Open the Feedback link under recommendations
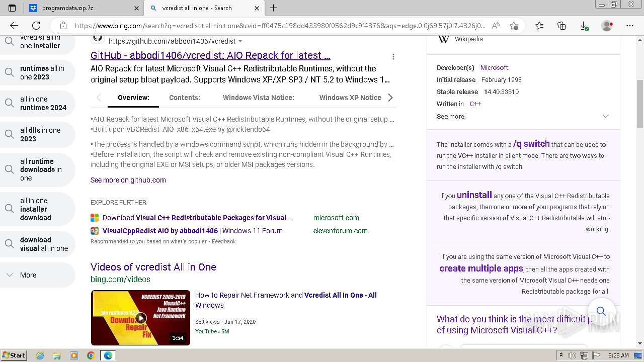The width and height of the screenshot is (644, 362). [x=224, y=241]
